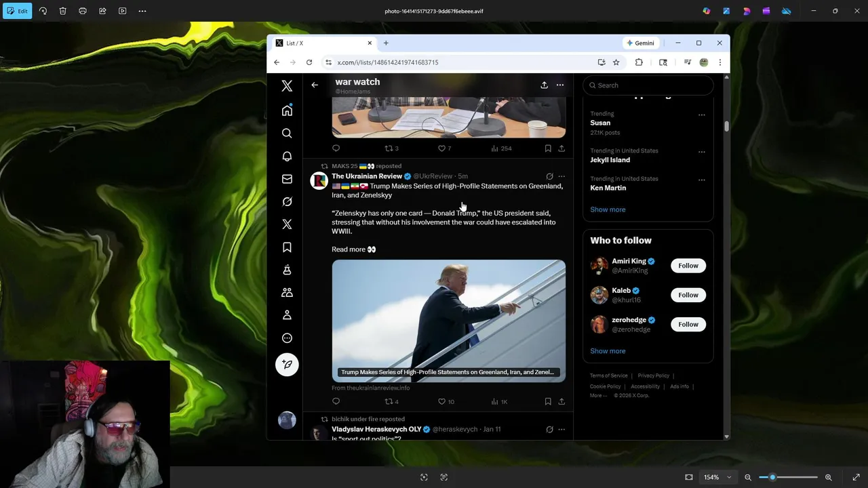The height and width of the screenshot is (488, 868).
Task: Repost the Ukrainian Review post
Action: click(389, 401)
